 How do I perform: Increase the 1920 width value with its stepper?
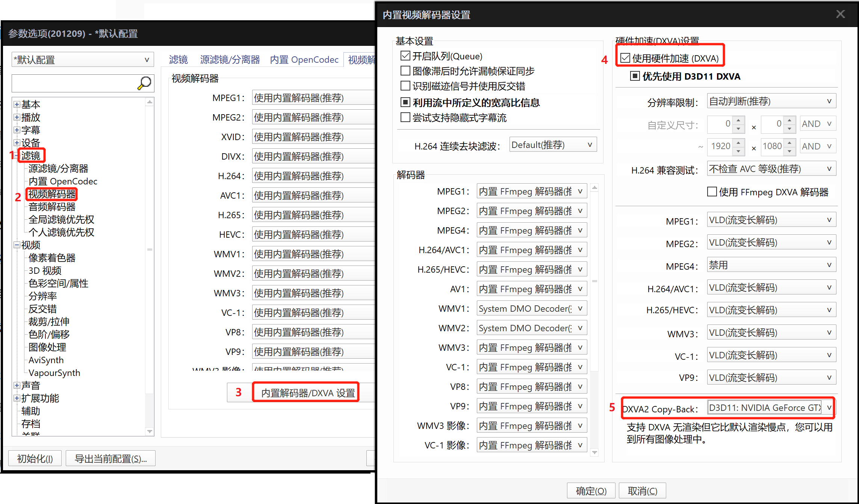(x=738, y=143)
